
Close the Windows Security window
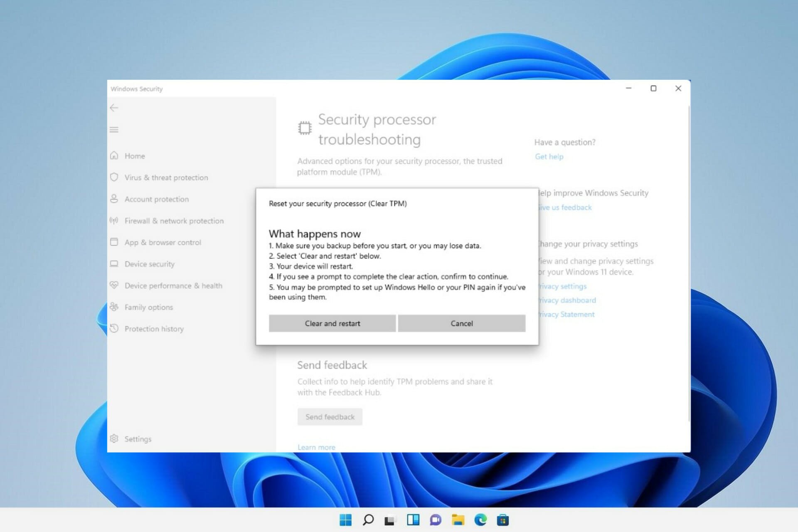[678, 88]
